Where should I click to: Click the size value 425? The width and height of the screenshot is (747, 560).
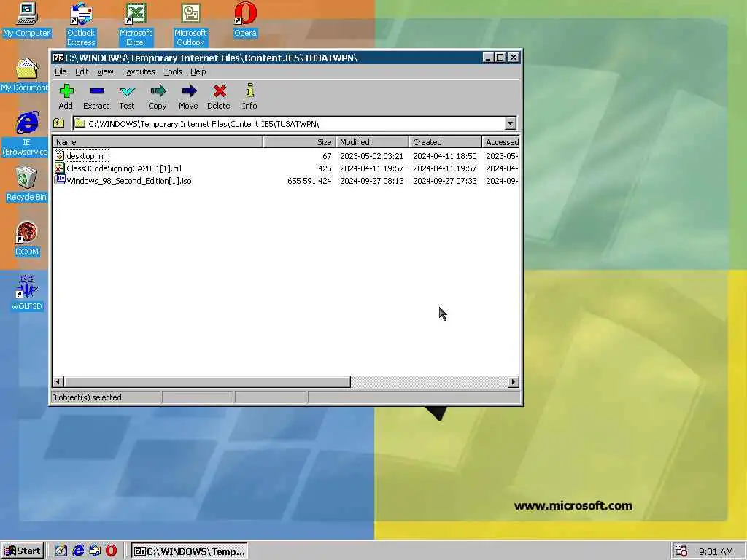(x=325, y=168)
